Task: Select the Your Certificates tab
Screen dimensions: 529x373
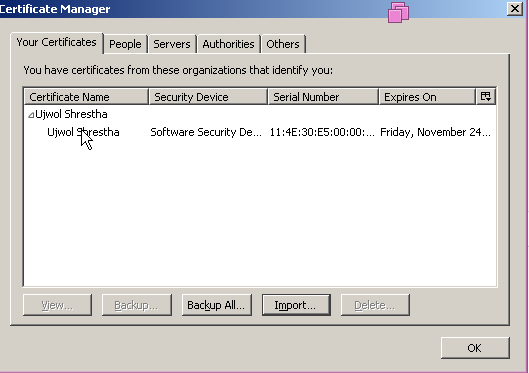Action: 56,42
